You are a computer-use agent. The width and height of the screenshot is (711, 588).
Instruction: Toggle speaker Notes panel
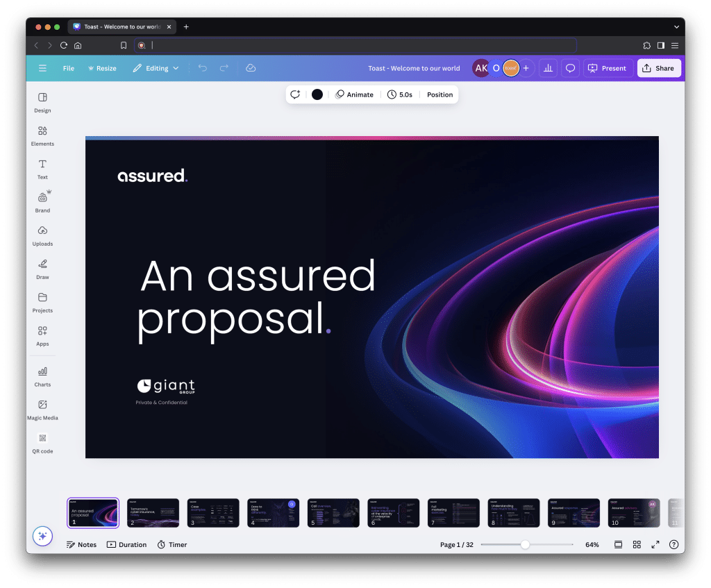81,544
